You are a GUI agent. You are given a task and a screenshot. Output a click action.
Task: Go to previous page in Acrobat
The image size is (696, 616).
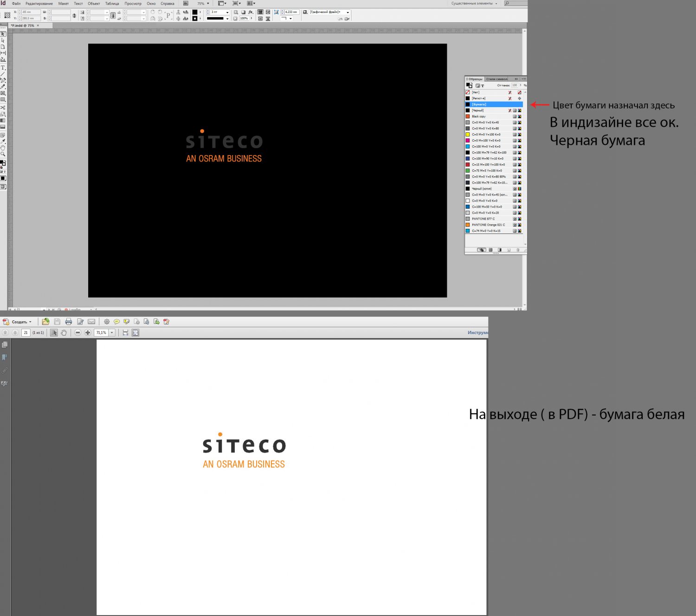coord(5,333)
